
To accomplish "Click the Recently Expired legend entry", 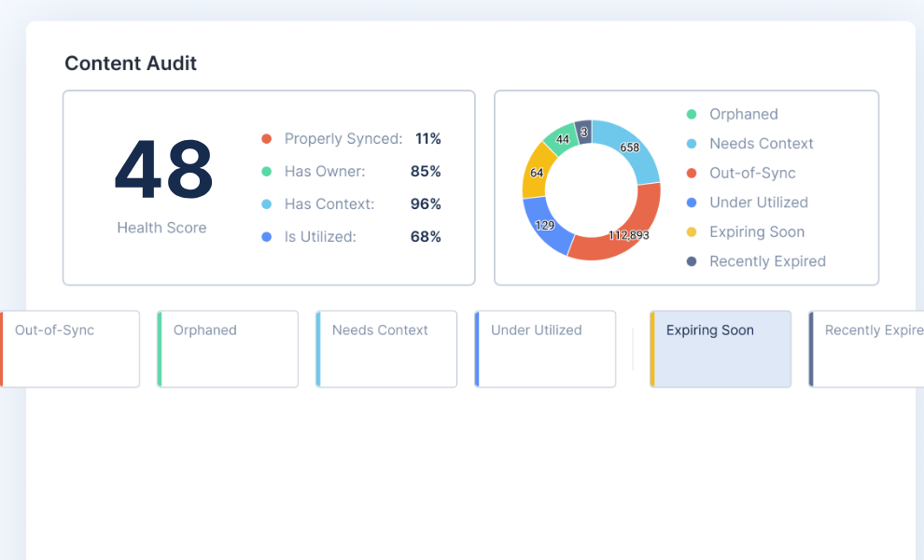I will point(768,261).
